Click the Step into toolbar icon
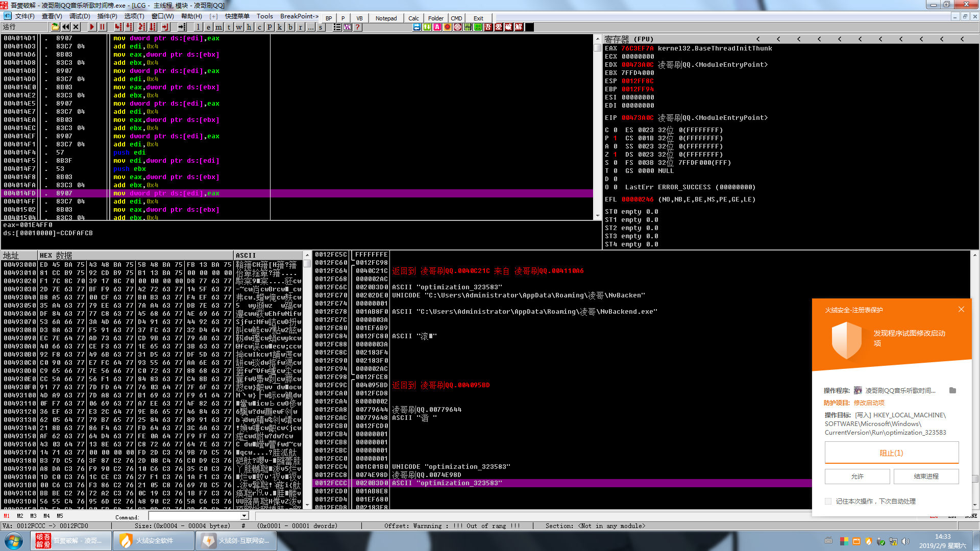980x551 pixels. [118, 27]
